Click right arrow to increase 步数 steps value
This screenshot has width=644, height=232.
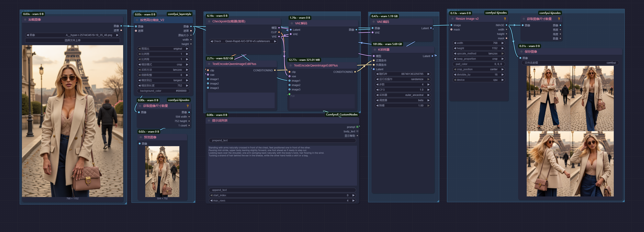428,85
